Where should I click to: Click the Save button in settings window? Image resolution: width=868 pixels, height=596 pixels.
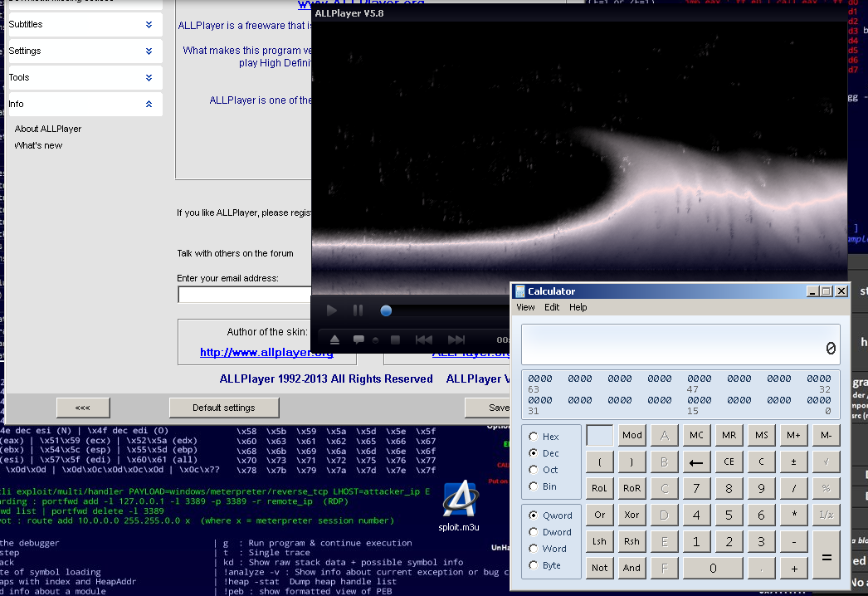tap(488, 408)
